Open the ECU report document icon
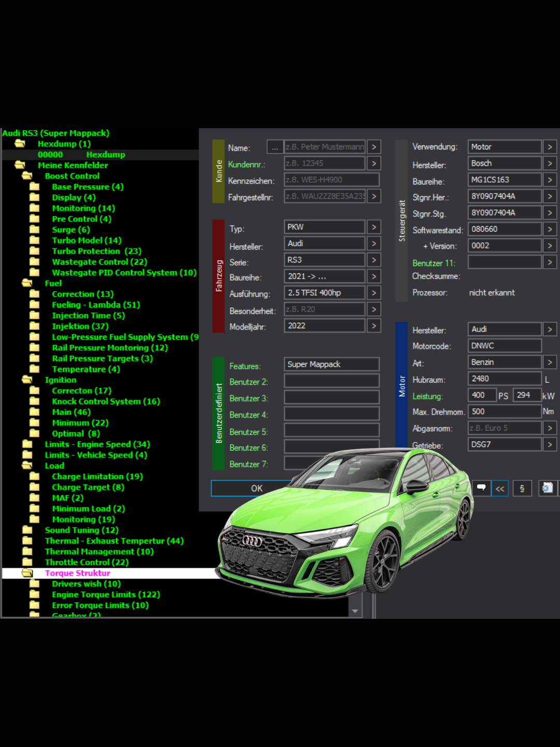The height and width of the screenshot is (747, 560). click(x=547, y=488)
